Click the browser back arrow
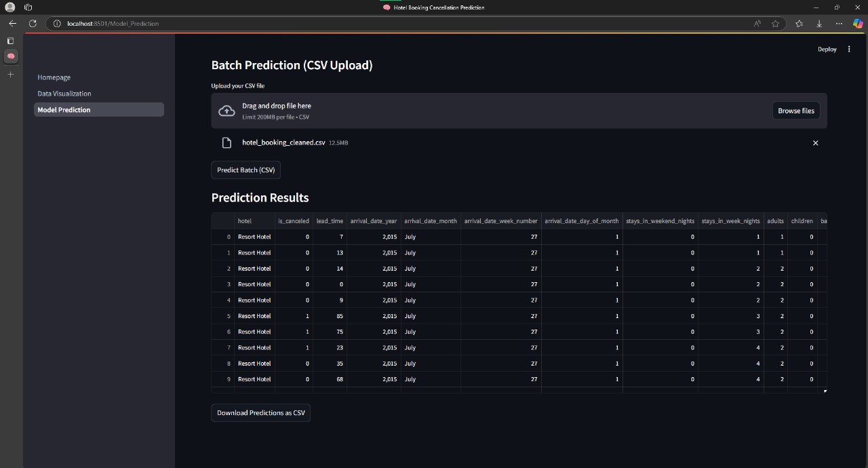This screenshot has width=868, height=468. pyautogui.click(x=12, y=23)
